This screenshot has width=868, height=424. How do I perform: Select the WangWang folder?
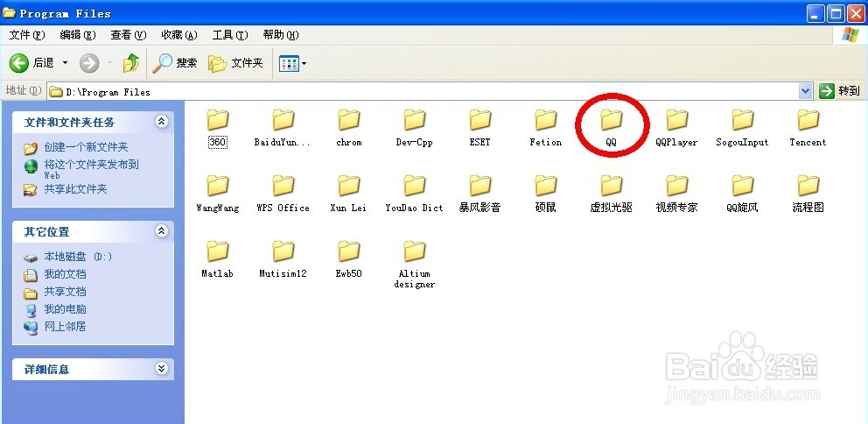[218, 194]
